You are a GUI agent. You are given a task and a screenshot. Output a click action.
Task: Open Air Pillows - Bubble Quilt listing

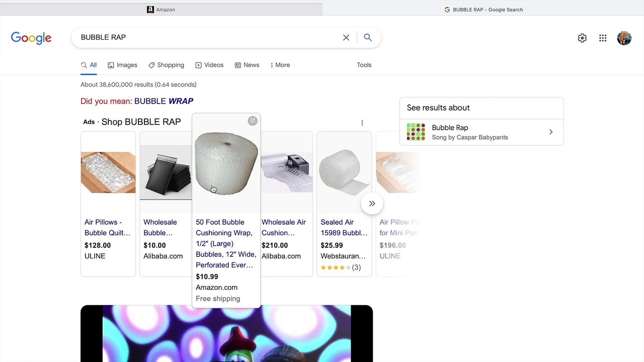pyautogui.click(x=108, y=227)
